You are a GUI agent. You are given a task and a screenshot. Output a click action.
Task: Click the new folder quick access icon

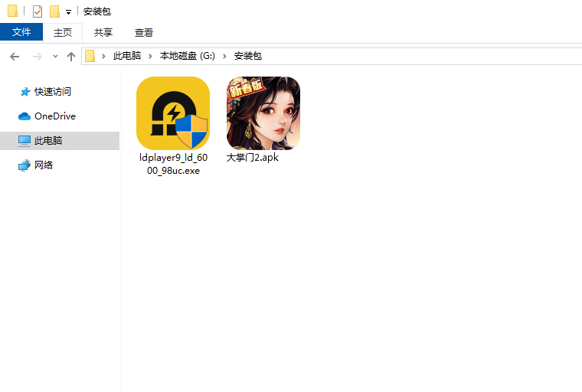[54, 11]
